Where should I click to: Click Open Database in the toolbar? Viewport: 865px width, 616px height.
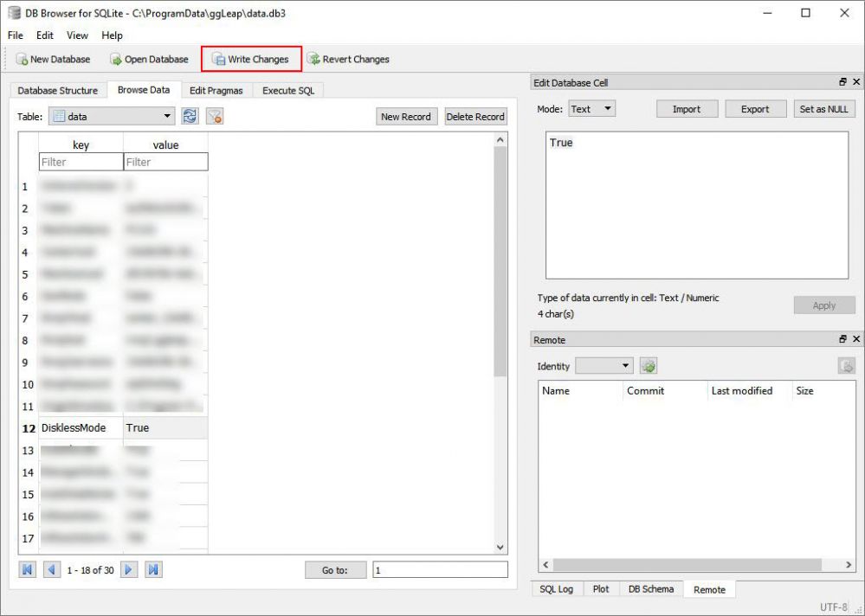149,59
